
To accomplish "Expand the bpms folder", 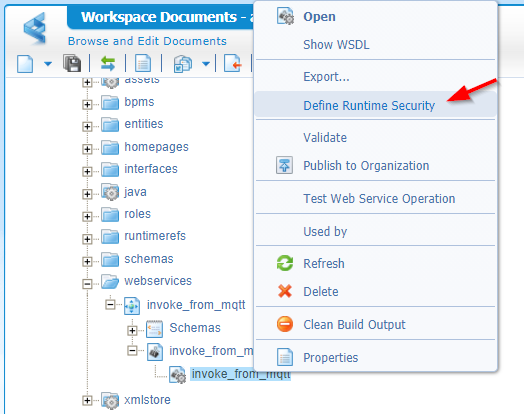I will click(x=87, y=104).
